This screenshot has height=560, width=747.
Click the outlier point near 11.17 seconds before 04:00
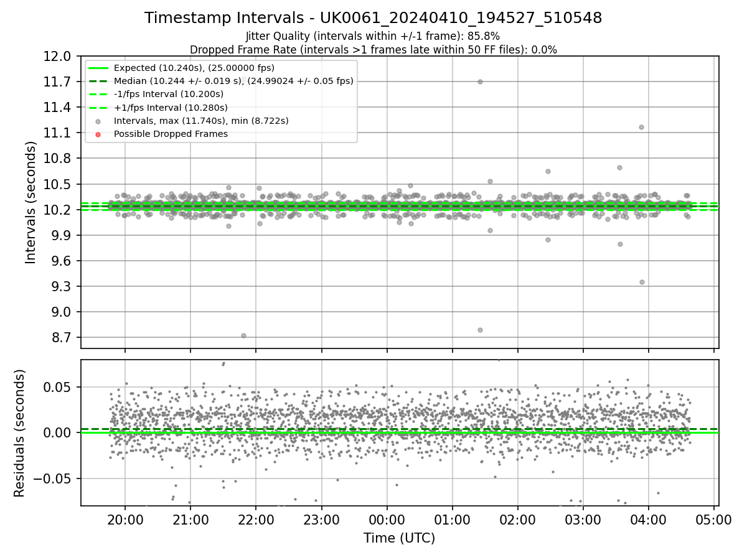tap(641, 127)
